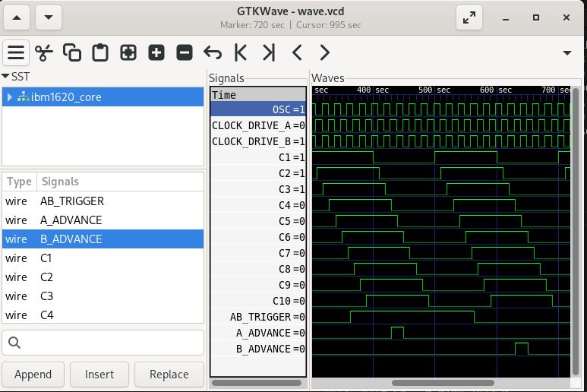This screenshot has width=587, height=392.
Task: Select A_ADVANCE wire in signal list
Action: 103,220
